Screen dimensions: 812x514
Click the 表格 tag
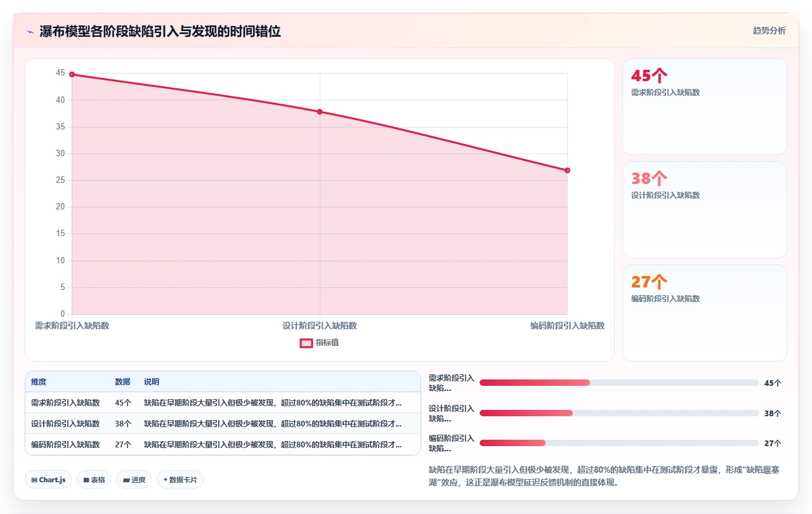95,480
